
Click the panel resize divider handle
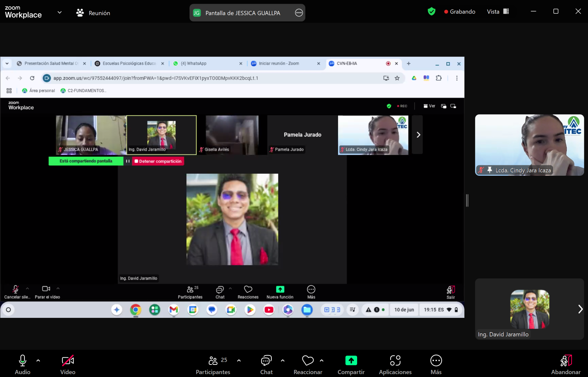pos(467,200)
